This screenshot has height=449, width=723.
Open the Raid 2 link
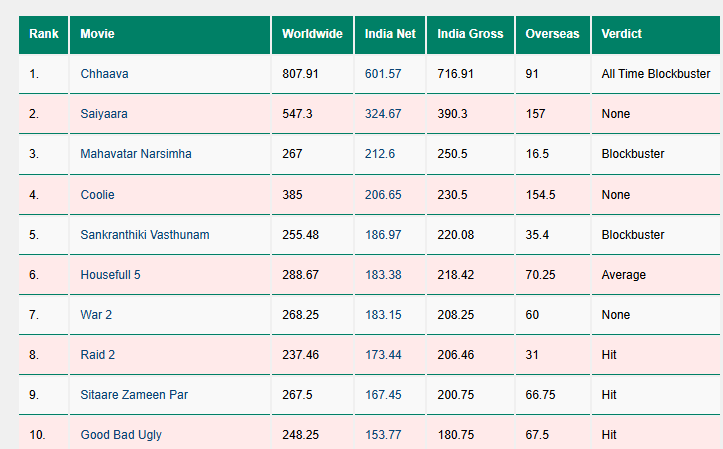[x=98, y=355]
